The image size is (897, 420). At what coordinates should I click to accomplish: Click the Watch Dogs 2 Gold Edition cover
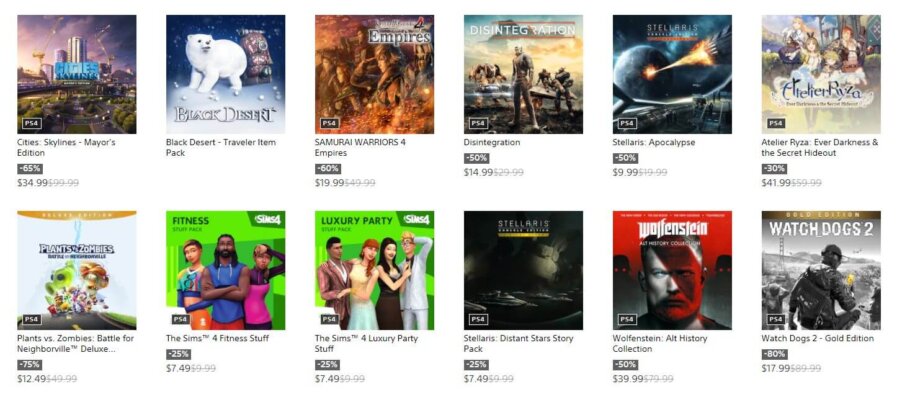[821, 270]
